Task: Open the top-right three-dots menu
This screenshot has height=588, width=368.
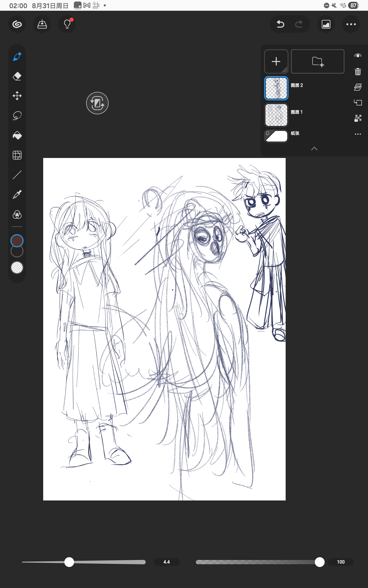Action: [351, 24]
